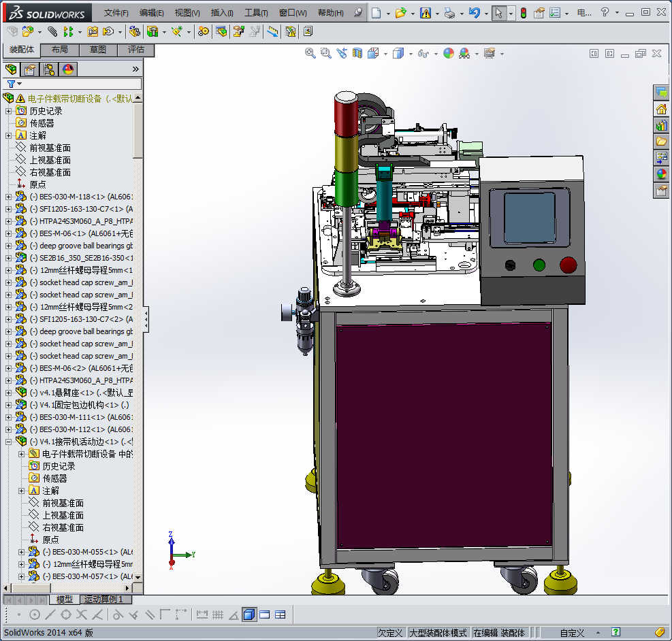Open the 文件(F) menu
Viewport: 672px width, 641px height.
pos(116,14)
